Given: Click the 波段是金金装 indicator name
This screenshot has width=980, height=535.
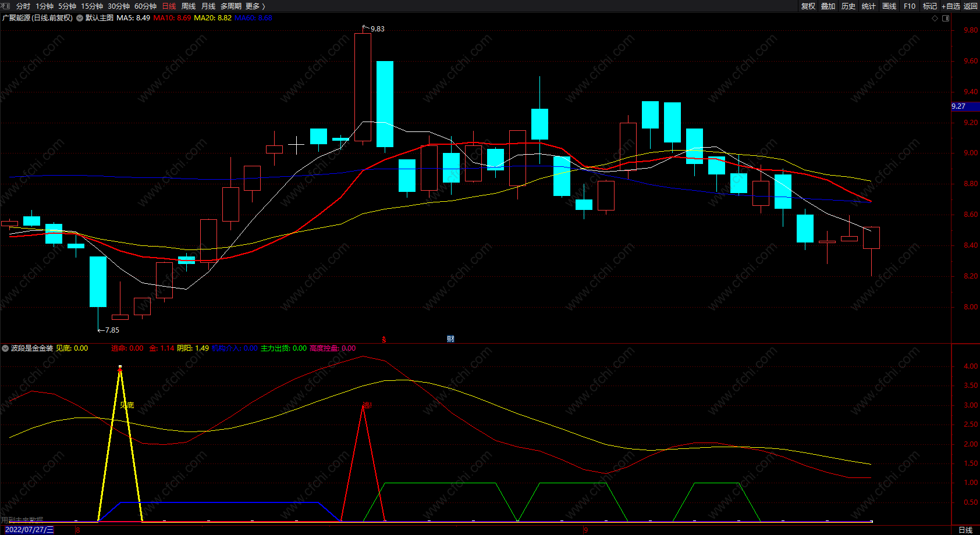Looking at the screenshot, I should [32, 348].
